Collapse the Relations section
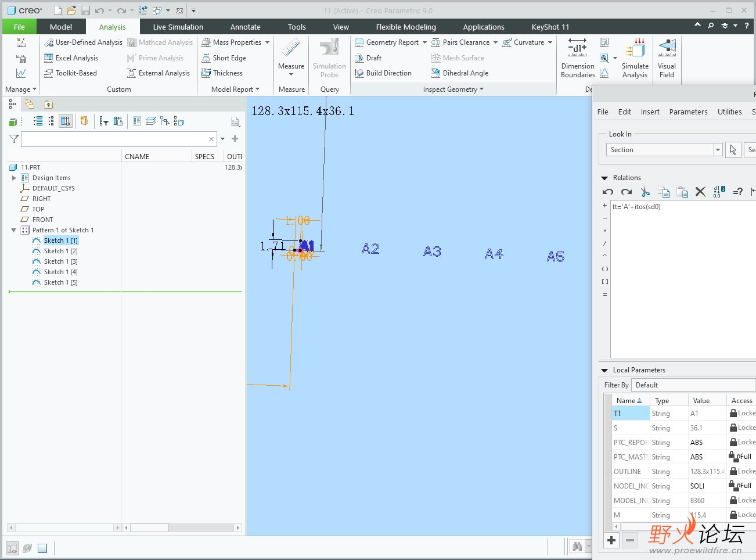756x560 pixels. point(604,178)
